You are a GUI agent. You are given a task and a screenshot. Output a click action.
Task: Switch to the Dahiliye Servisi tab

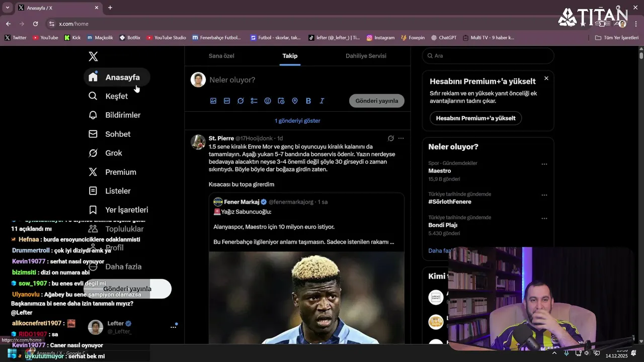pos(366,56)
